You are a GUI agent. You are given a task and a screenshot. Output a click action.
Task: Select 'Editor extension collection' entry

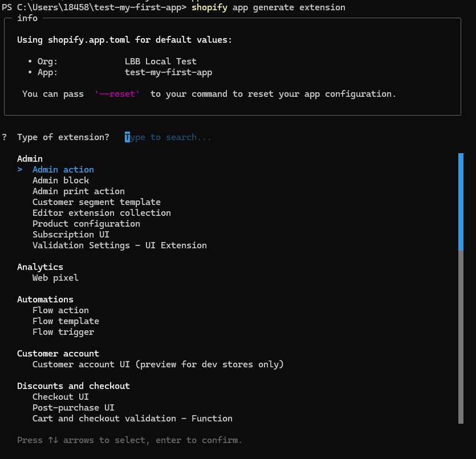101,213
